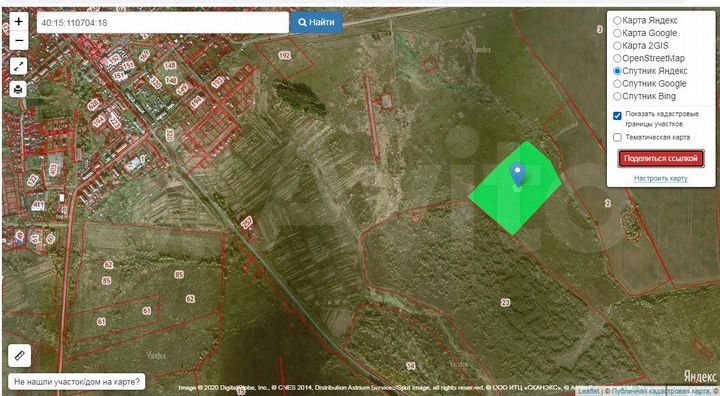The width and height of the screenshot is (720, 396).
Task: Enable Тематическая карта checkbox
Action: click(618, 137)
